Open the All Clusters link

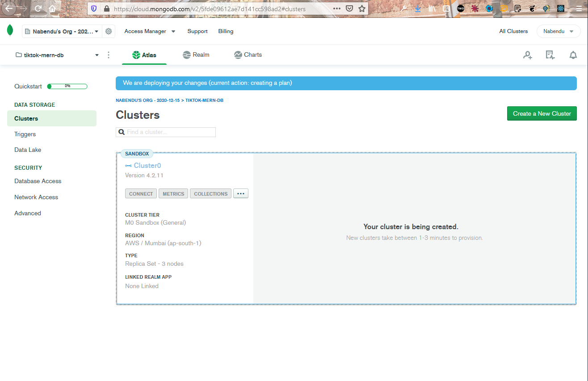coord(513,31)
